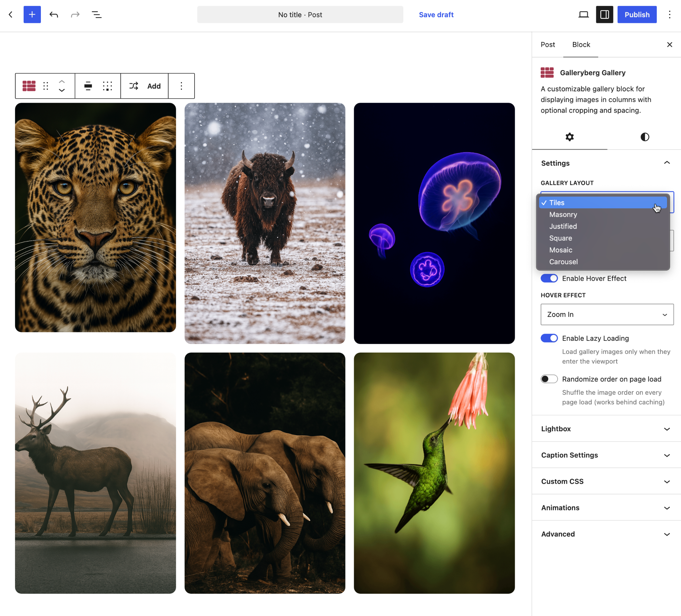Select Mosaic layout option
Screen dimensions: 681x616
tap(603, 250)
